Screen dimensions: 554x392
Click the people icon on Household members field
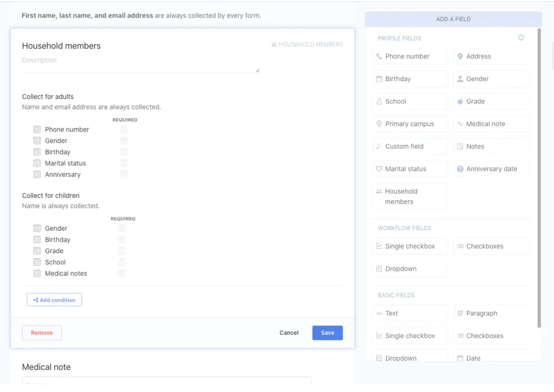[x=379, y=191]
